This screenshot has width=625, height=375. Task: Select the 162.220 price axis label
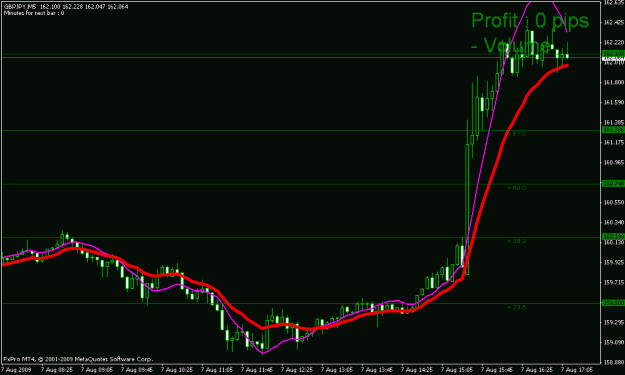coord(613,42)
